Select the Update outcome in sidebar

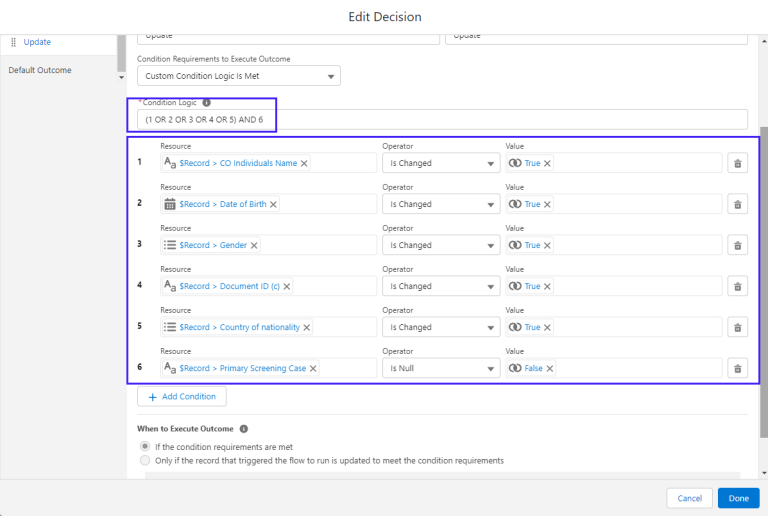tap(37, 42)
